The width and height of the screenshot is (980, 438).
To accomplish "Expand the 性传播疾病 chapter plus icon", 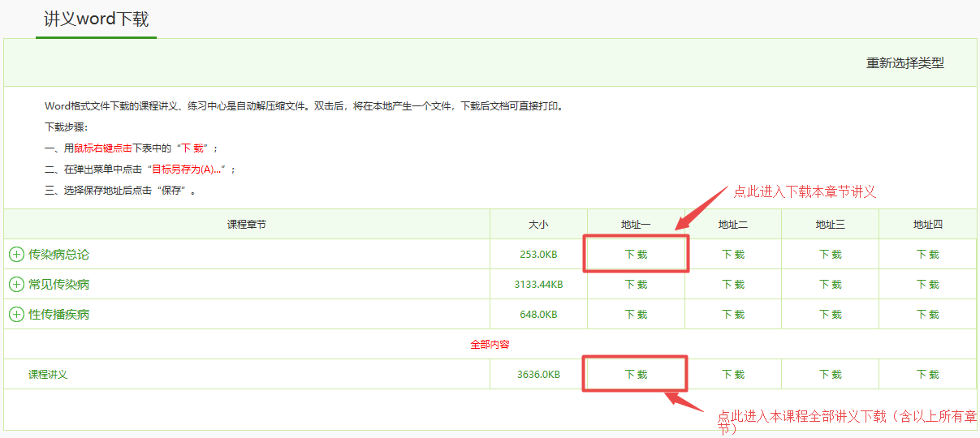I will 16,315.
